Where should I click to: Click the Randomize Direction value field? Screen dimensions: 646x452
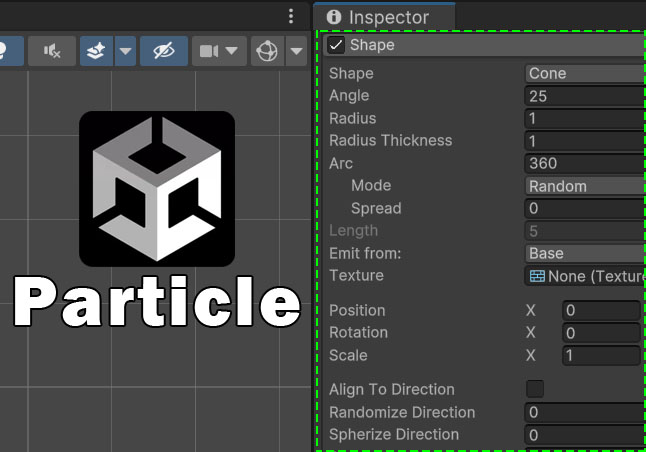point(585,412)
